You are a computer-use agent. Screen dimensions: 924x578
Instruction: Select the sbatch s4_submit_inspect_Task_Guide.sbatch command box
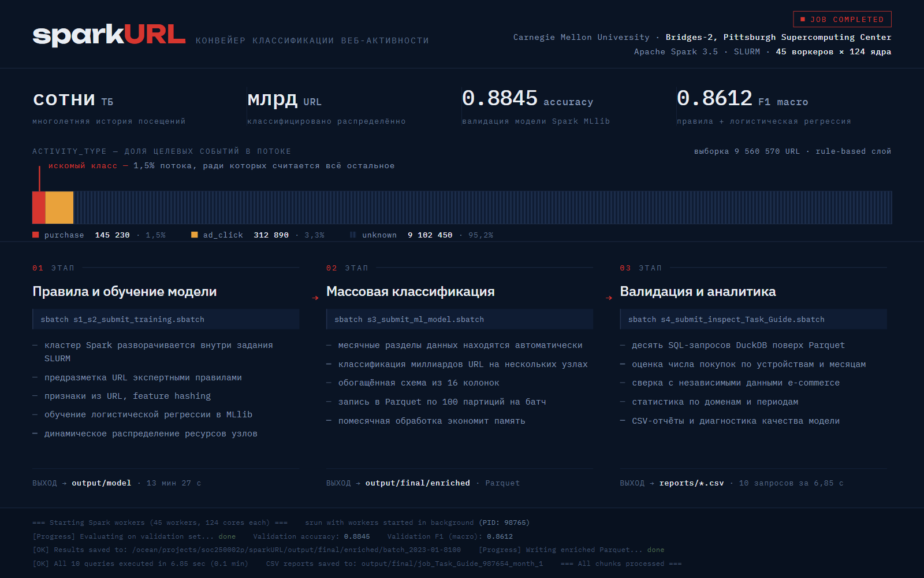pos(753,319)
